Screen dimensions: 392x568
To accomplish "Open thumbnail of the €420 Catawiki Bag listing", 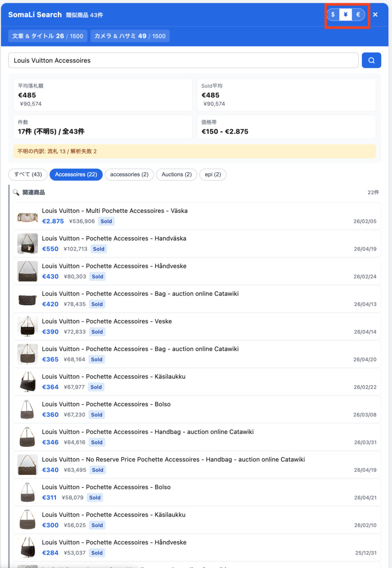I will (27, 299).
